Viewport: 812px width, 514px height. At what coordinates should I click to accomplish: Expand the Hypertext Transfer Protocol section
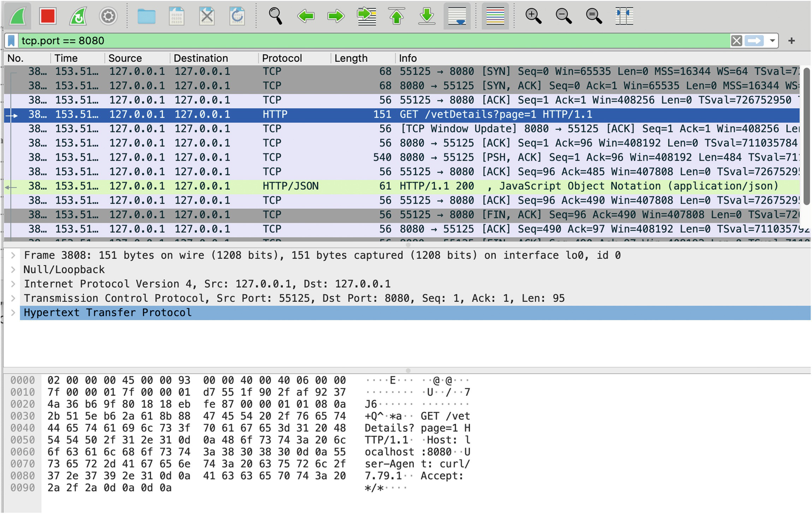click(x=13, y=313)
